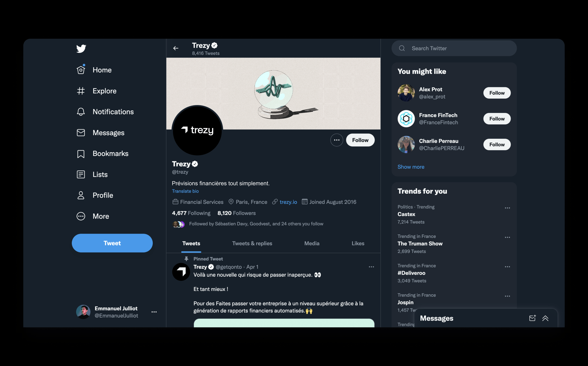Switch to the Media tab
The height and width of the screenshot is (366, 588).
click(x=312, y=243)
